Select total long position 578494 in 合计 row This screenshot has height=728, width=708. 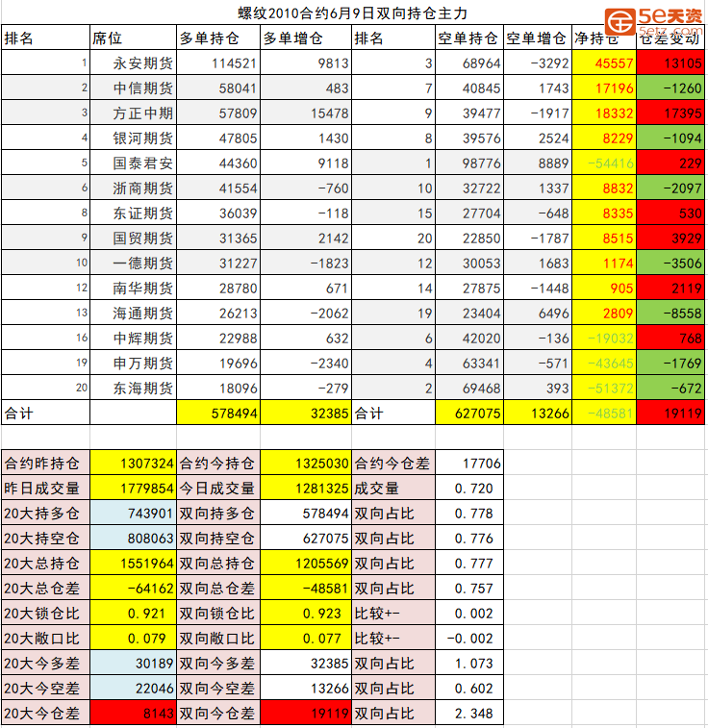point(218,413)
